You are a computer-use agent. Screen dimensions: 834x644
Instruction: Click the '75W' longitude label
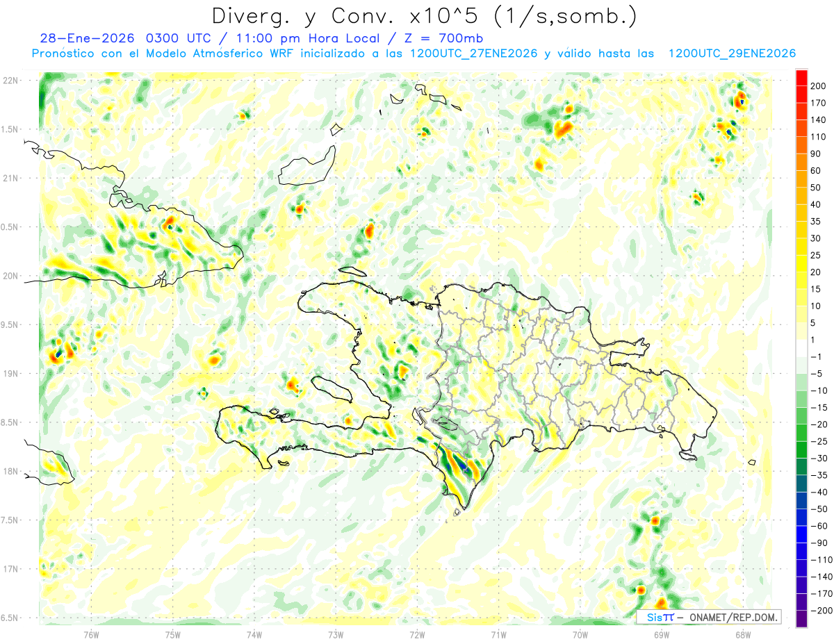[172, 634]
